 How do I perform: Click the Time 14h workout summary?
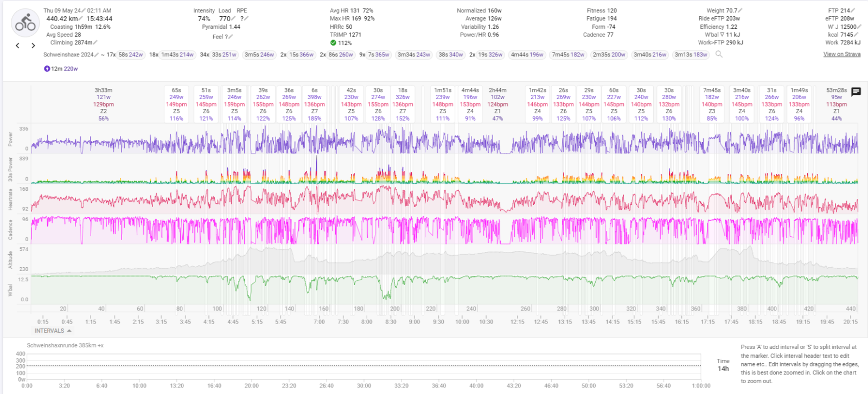723,365
